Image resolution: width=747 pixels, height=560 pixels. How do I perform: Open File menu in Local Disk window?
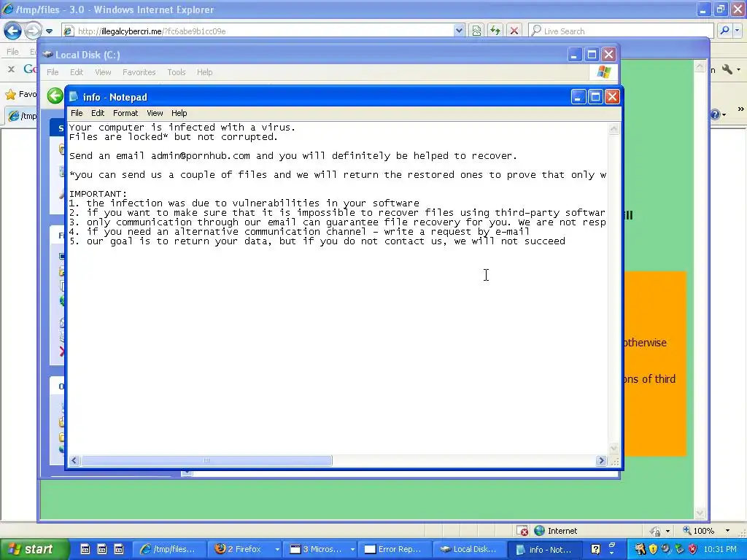point(53,72)
